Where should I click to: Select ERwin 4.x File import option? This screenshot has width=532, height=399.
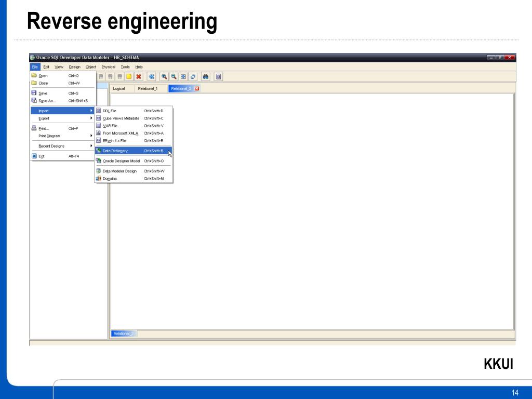point(134,141)
